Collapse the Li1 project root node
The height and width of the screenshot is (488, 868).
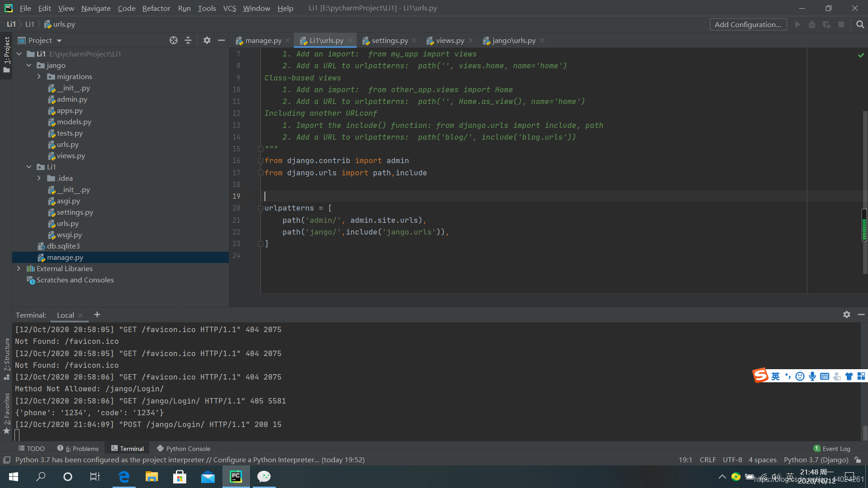tap(19, 54)
